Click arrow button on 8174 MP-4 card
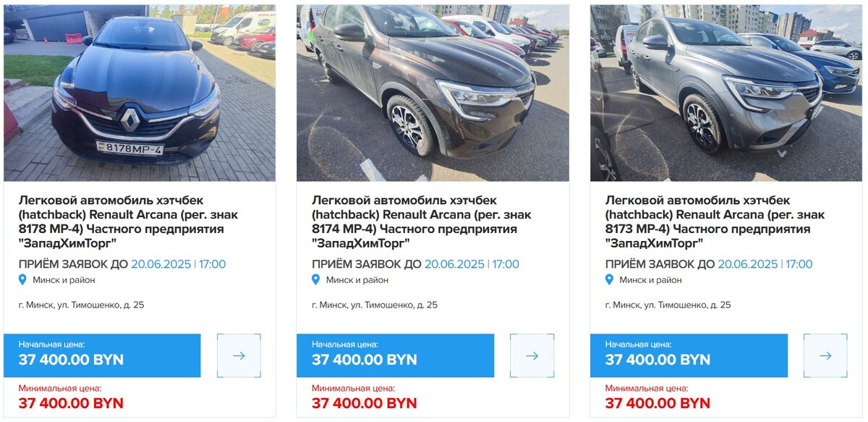 pos(532,355)
